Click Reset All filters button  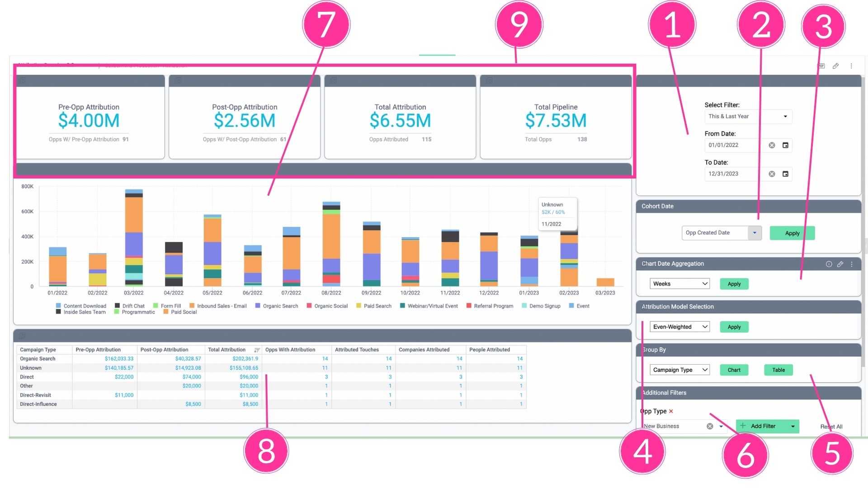pos(831,426)
